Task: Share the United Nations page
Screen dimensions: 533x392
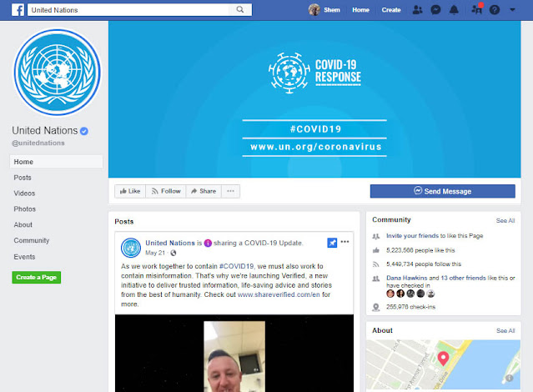Action: click(x=204, y=191)
